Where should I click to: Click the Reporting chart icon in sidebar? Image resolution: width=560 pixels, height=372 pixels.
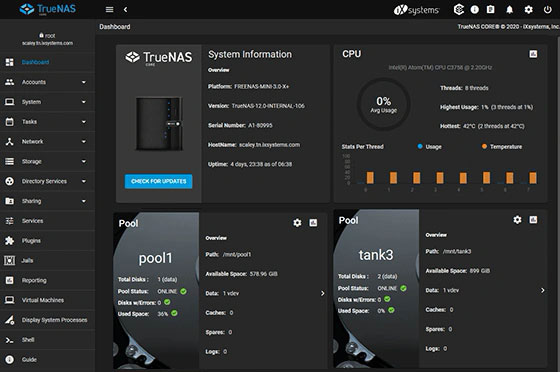pos(10,280)
